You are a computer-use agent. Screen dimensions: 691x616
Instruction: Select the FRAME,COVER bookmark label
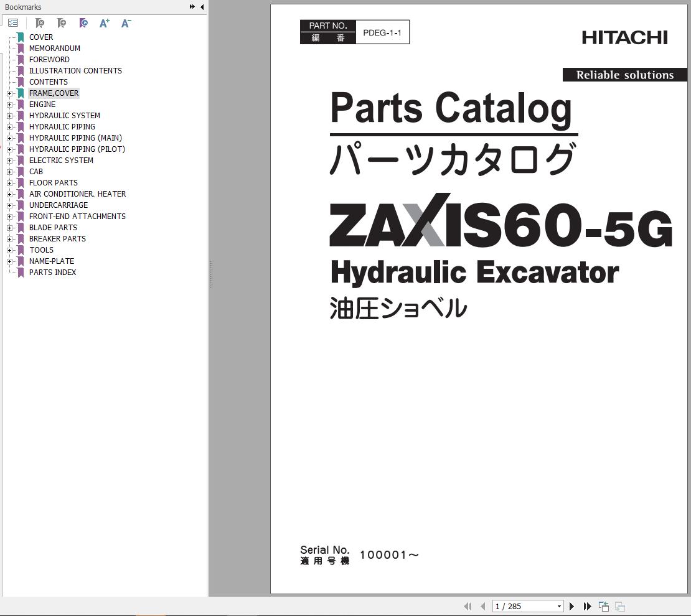(x=54, y=93)
